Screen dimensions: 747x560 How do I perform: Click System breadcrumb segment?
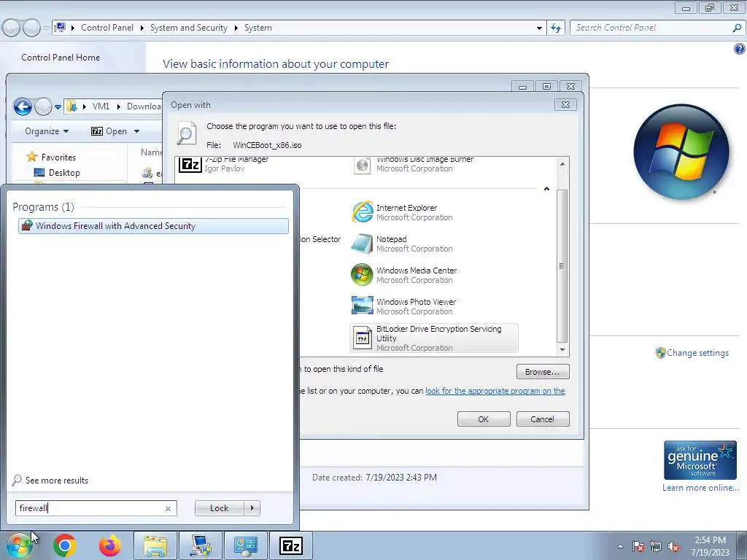pyautogui.click(x=258, y=28)
